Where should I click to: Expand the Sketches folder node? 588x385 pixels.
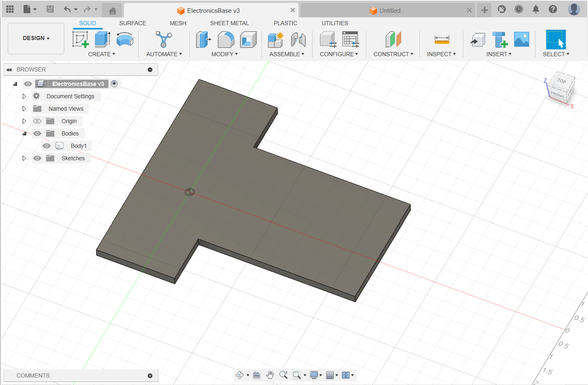[x=24, y=158]
